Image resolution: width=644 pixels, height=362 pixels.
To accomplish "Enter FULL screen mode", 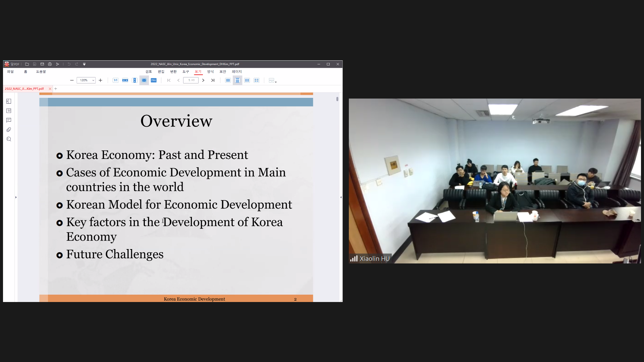I will [154, 80].
